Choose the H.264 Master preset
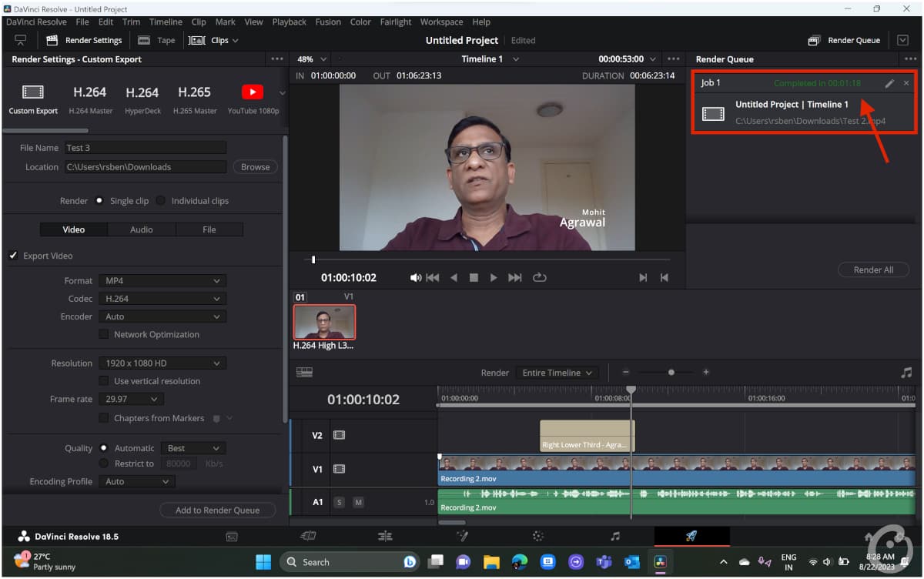Screen dimensions: 924x579 89,92
